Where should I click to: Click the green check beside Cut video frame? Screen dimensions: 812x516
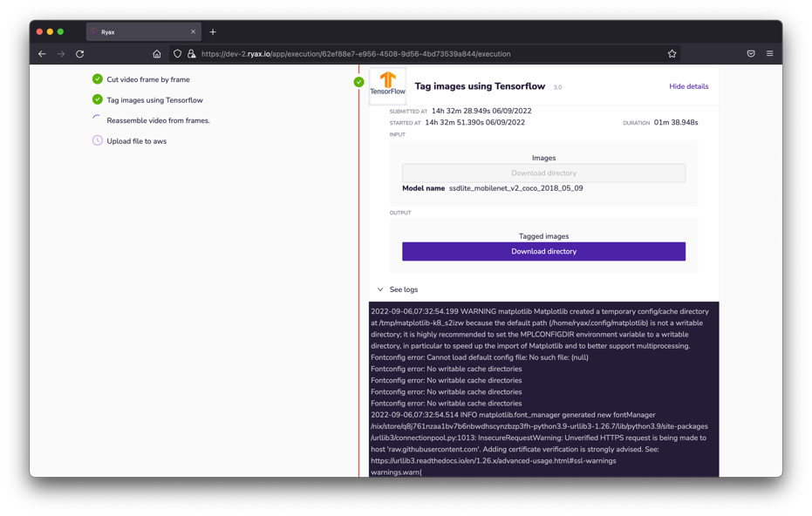tap(98, 79)
